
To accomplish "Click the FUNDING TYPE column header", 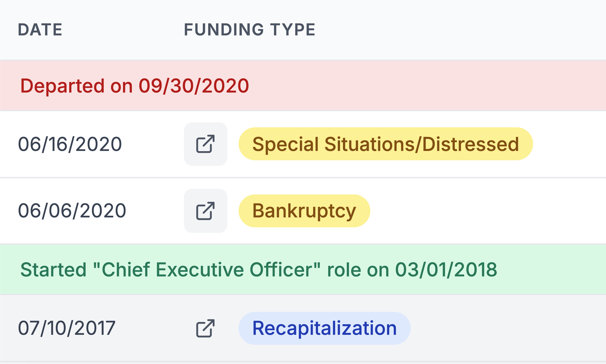I will click(250, 30).
